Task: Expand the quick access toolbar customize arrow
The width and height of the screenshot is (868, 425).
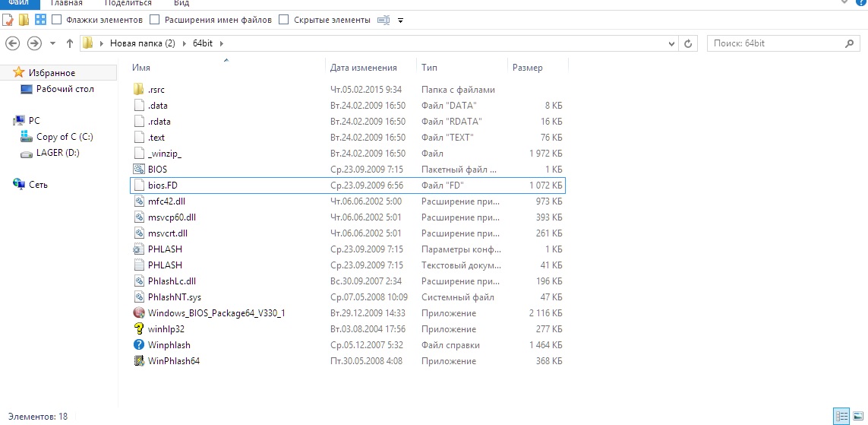Action: [401, 20]
